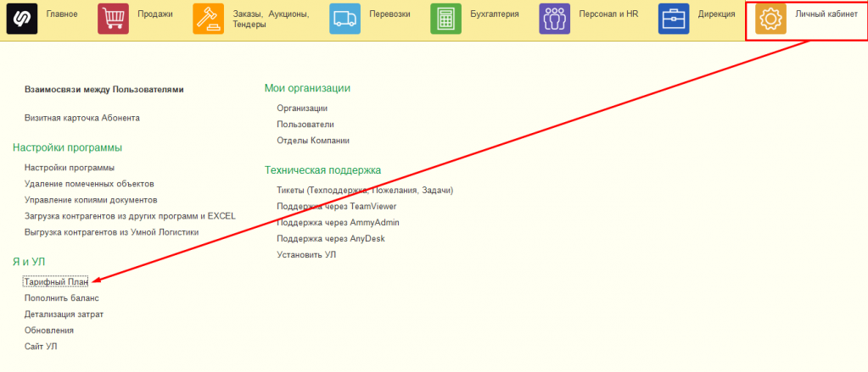Viewport: 868px width, 372px height.
Task: Go to the Перевозки section
Action: click(389, 14)
